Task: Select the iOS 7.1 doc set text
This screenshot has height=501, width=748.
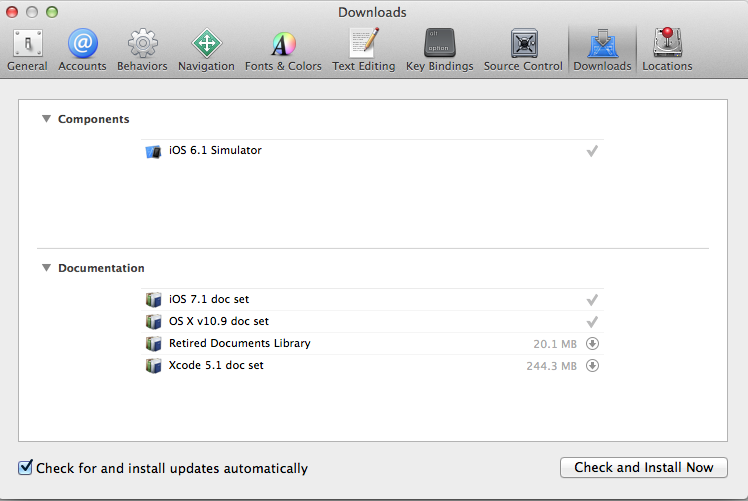Action: click(209, 299)
